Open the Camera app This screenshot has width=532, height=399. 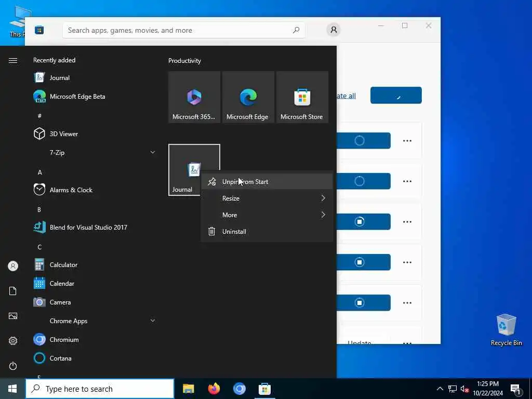[x=95, y=302]
